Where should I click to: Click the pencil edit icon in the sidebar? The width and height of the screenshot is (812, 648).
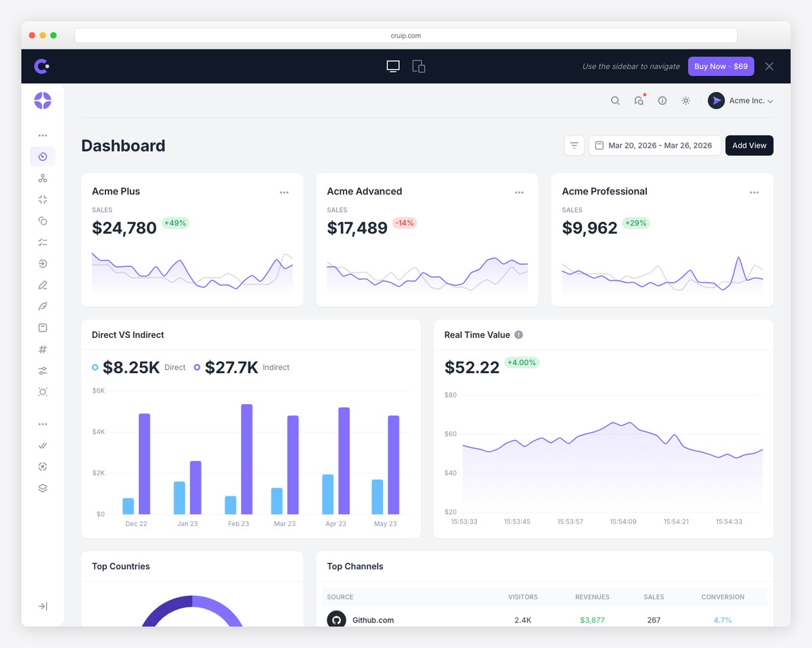(43, 284)
